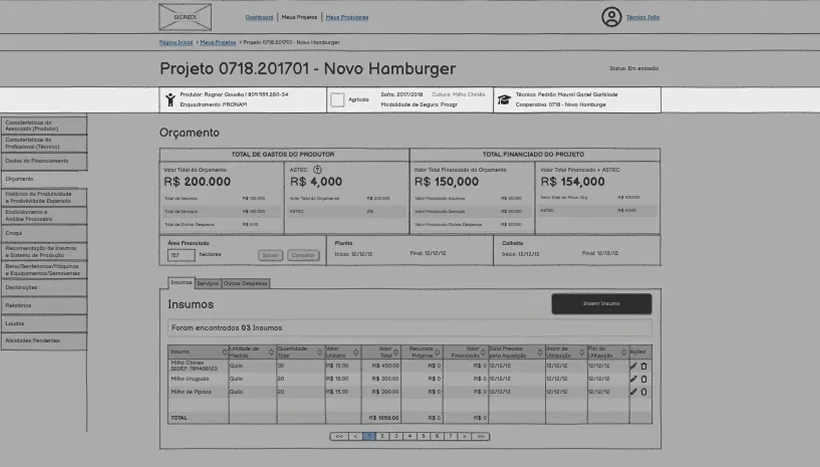
Task: Toggle the Agrícola checkbox
Action: [x=337, y=99]
